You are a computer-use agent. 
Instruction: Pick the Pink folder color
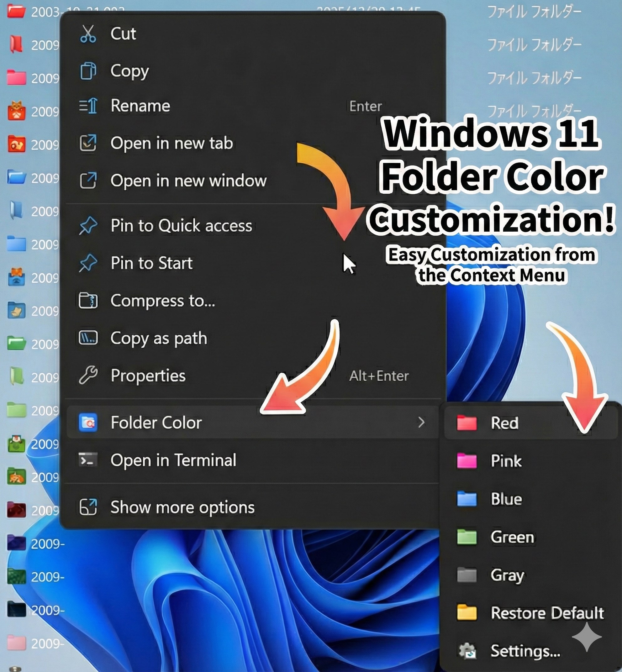click(x=531, y=461)
